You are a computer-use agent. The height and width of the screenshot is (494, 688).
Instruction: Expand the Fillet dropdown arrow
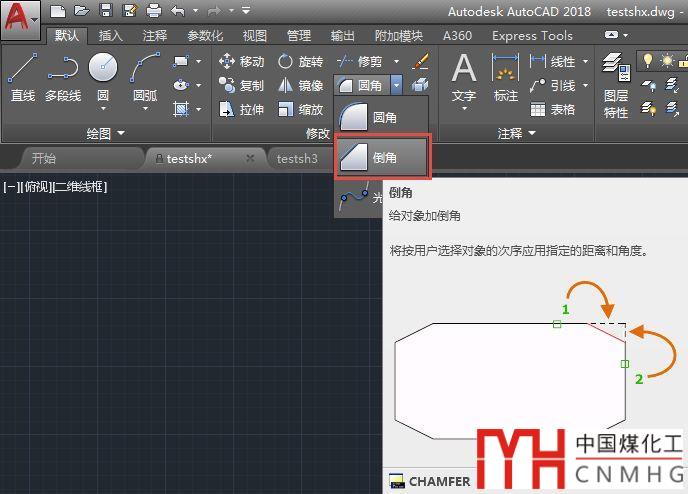point(396,86)
